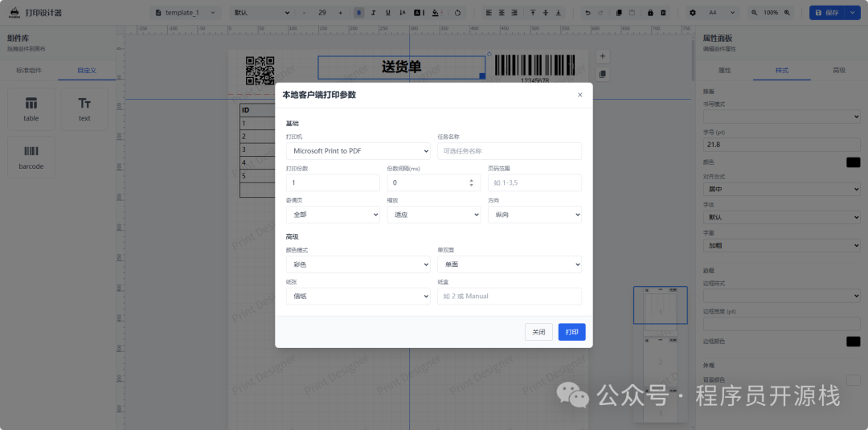Add a page with the canvas plus button
The width and height of the screenshot is (868, 430).
603,56
